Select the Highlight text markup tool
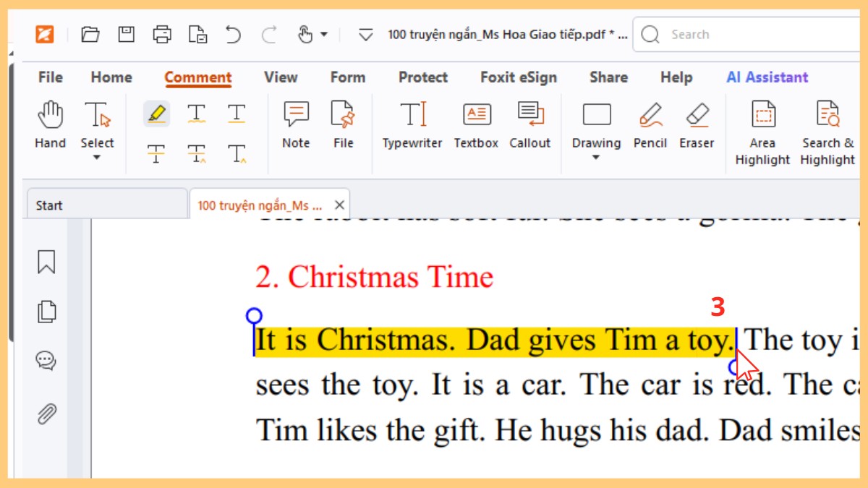The height and width of the screenshot is (488, 868). coord(156,114)
